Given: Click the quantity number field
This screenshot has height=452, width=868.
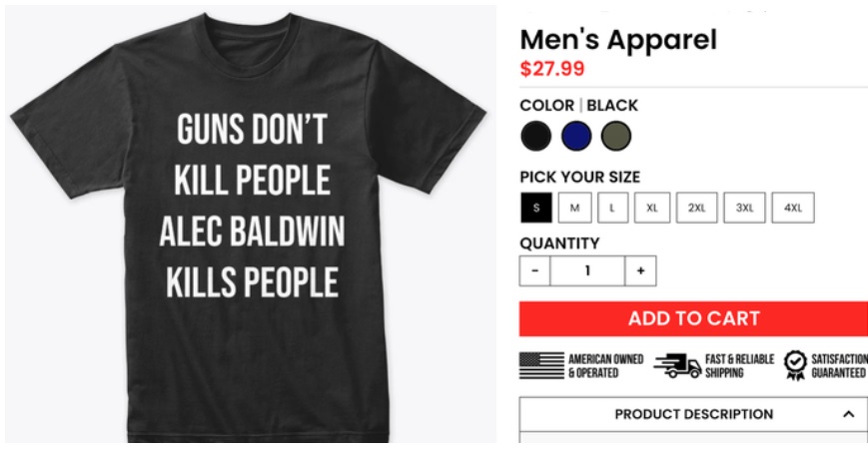Looking at the screenshot, I should tap(587, 271).
